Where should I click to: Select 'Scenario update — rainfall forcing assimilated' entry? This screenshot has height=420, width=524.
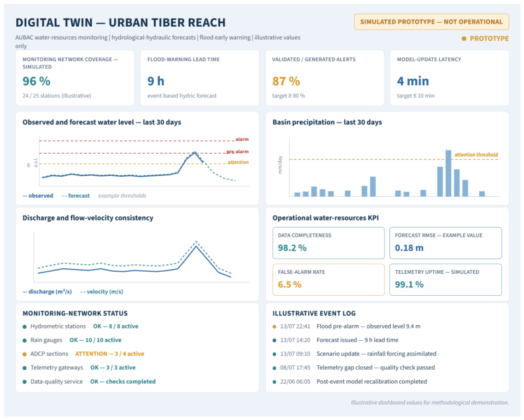376,354
